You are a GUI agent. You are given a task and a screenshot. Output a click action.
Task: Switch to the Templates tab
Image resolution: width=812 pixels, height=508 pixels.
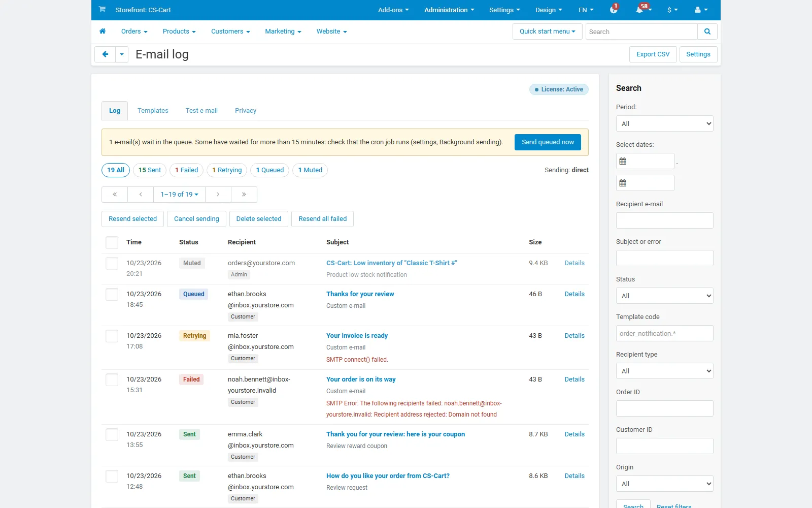[x=153, y=111]
